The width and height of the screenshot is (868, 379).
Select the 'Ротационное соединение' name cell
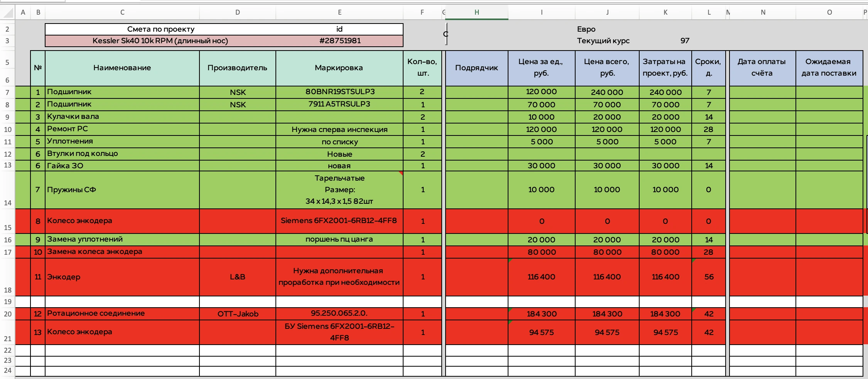click(122, 314)
